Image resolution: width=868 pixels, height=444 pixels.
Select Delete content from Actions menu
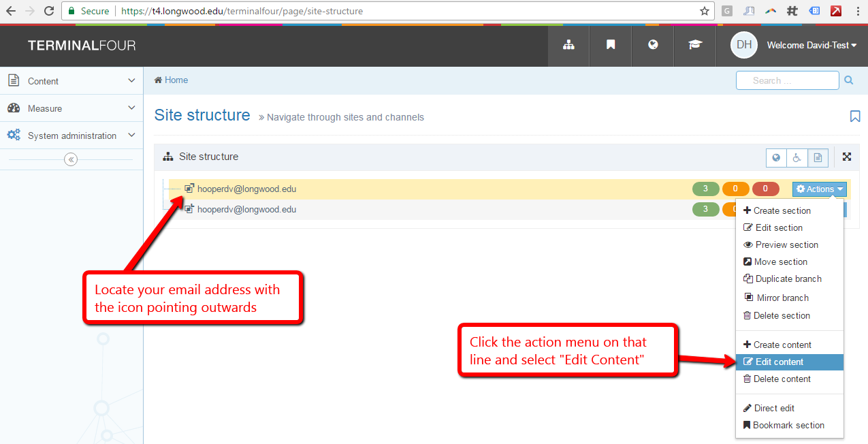click(x=790, y=379)
